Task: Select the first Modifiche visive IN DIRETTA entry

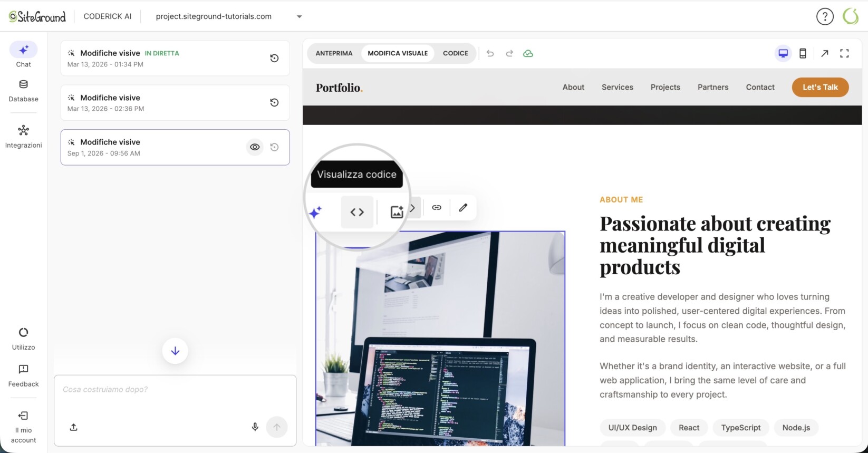Action: pos(175,58)
